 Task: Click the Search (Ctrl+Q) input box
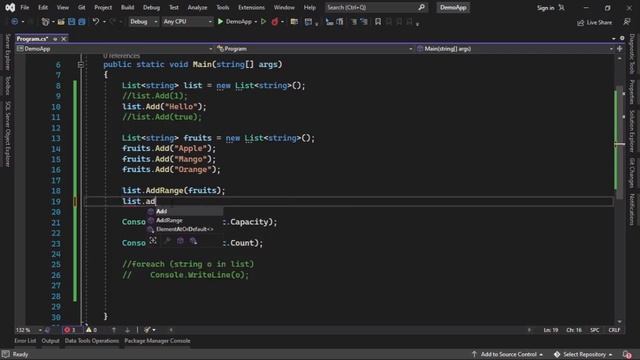tap(376, 7)
